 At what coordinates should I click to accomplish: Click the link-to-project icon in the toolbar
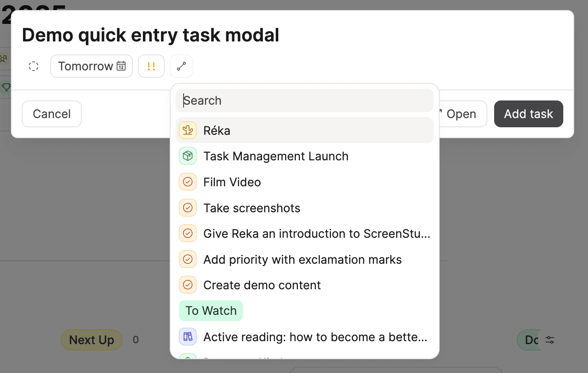[x=181, y=66]
